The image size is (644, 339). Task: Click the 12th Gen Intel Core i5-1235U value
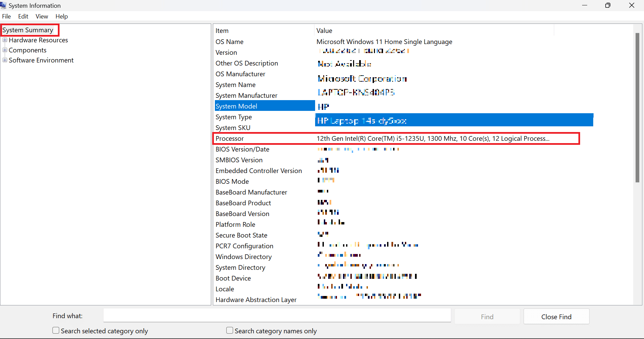pyautogui.click(x=433, y=138)
